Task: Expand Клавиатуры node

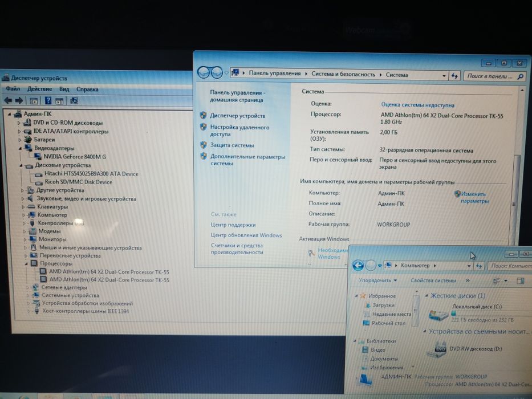Action: (x=23, y=206)
